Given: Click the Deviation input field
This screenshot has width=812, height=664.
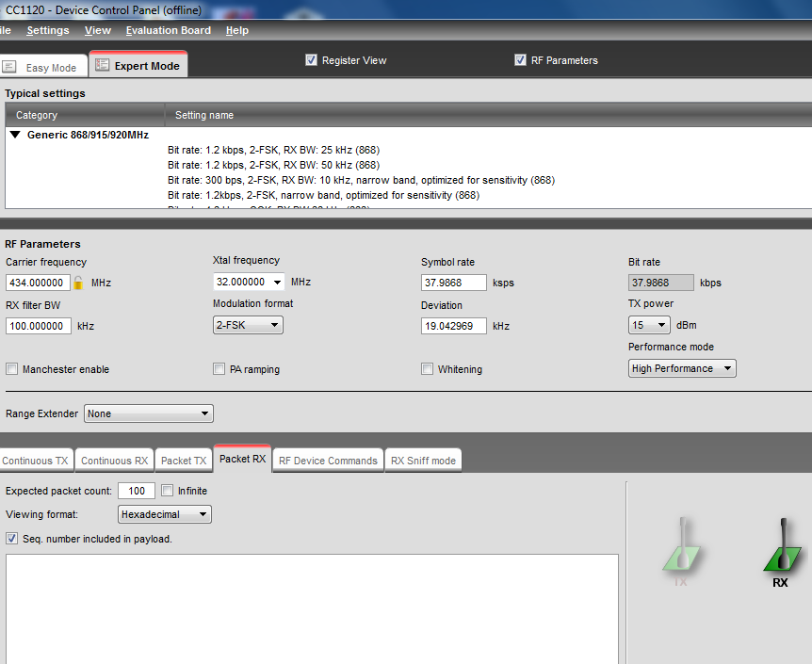Looking at the screenshot, I should [x=454, y=326].
